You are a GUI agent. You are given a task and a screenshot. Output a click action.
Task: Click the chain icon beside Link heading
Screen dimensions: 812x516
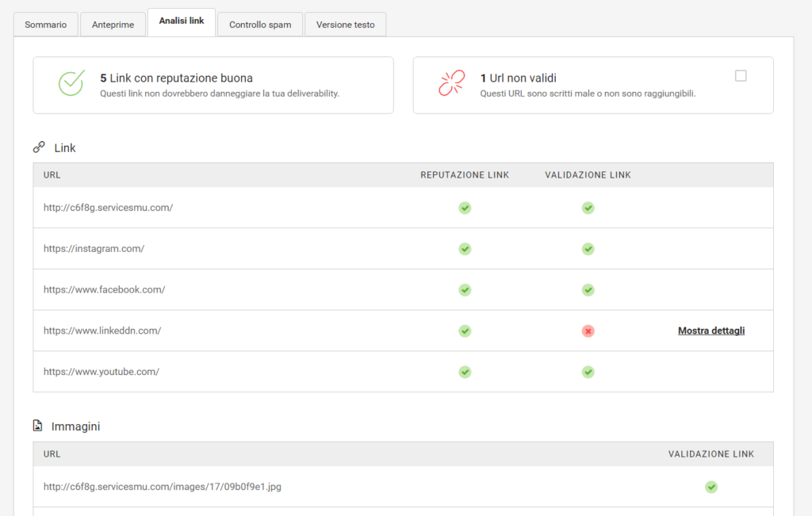pos(39,147)
